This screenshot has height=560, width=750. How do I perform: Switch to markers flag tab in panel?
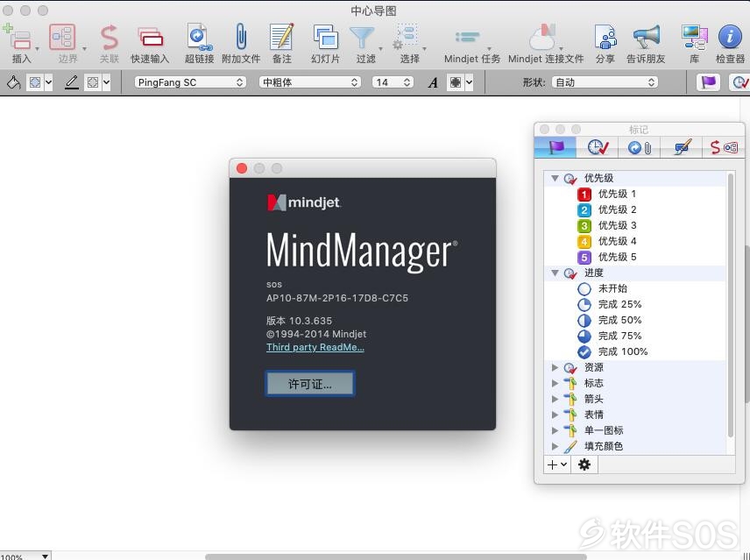pos(555,147)
